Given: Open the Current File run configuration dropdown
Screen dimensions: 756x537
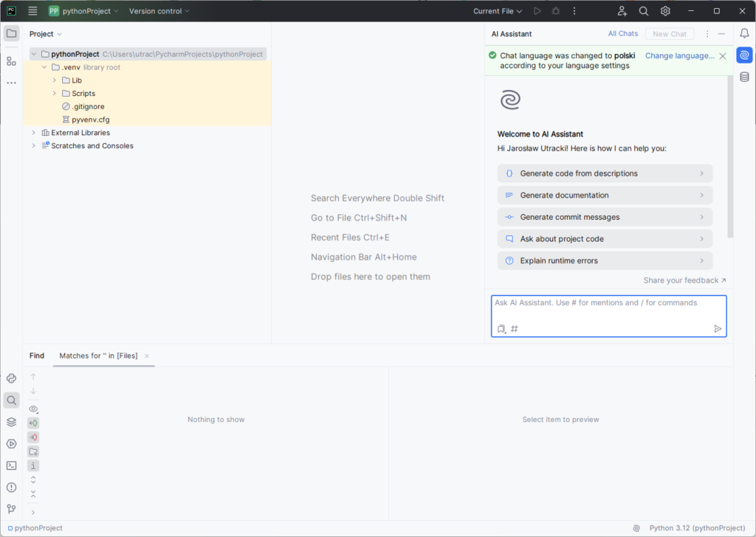Looking at the screenshot, I should point(498,11).
